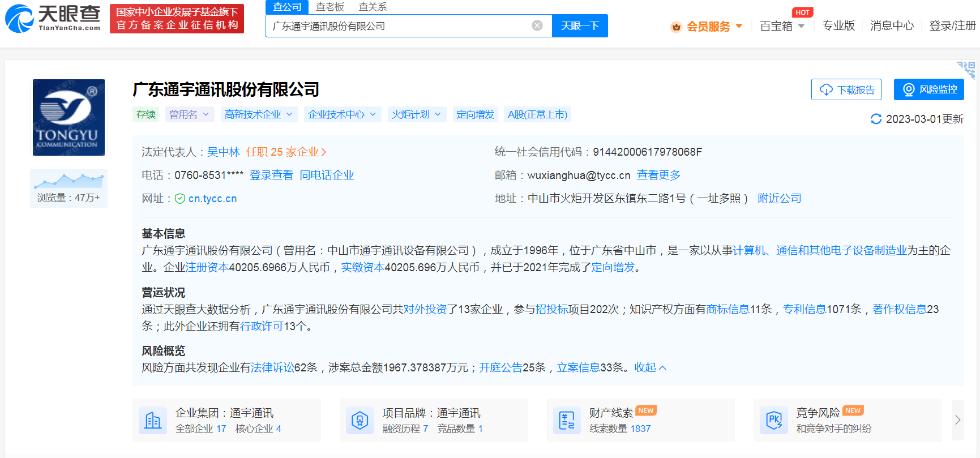Open the cn.tycc.cn website link
This screenshot has width=980, height=458.
pyautogui.click(x=213, y=199)
